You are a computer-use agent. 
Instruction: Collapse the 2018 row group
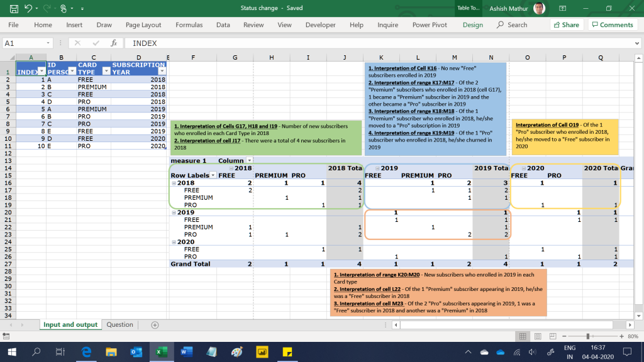[x=174, y=183]
